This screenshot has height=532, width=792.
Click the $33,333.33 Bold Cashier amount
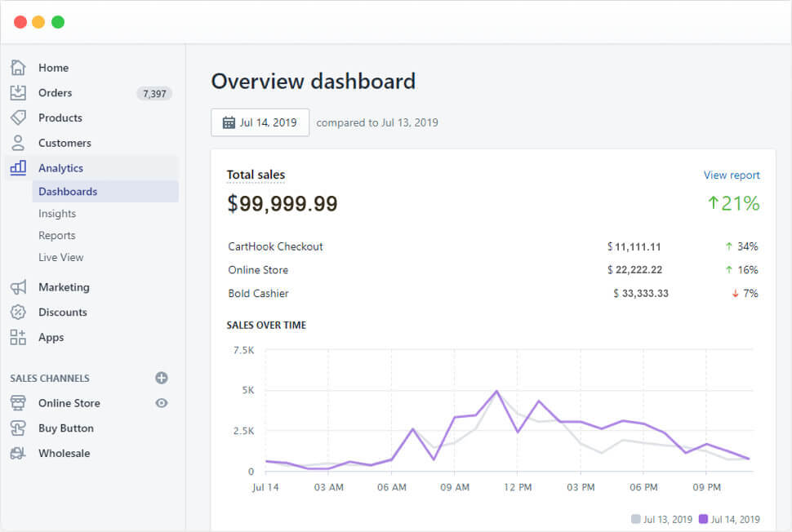pos(640,293)
